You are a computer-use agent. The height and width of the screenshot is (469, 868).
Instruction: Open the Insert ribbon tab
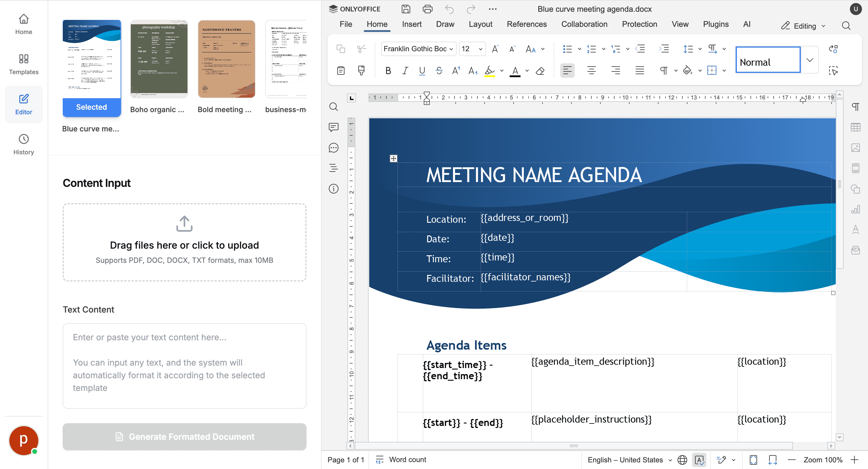[411, 24]
